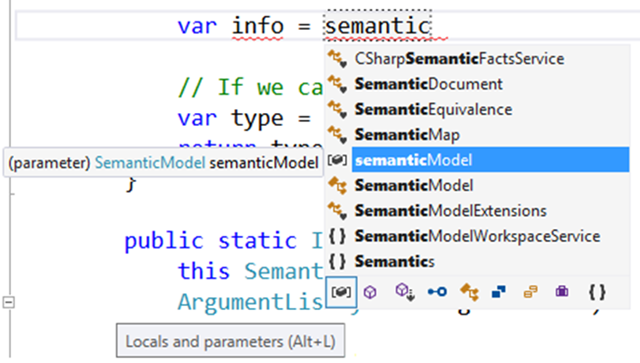640x363 pixels.
Task: Click namespace icon beside SemanticModelWorkspaceService
Action: [338, 236]
